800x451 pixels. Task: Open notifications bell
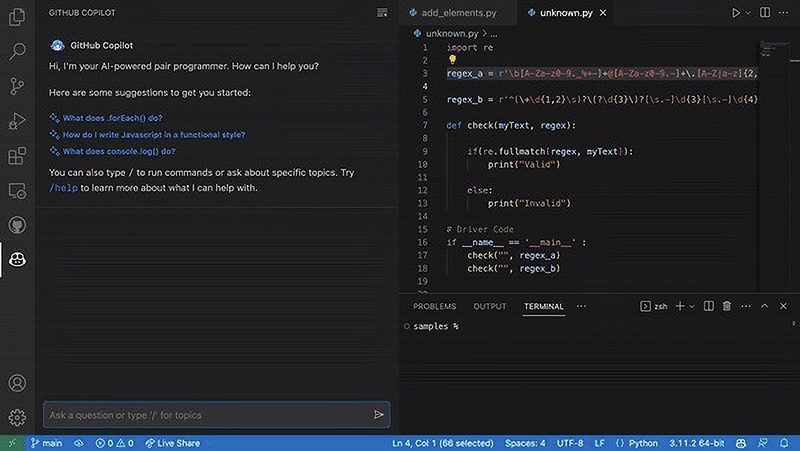tap(784, 443)
